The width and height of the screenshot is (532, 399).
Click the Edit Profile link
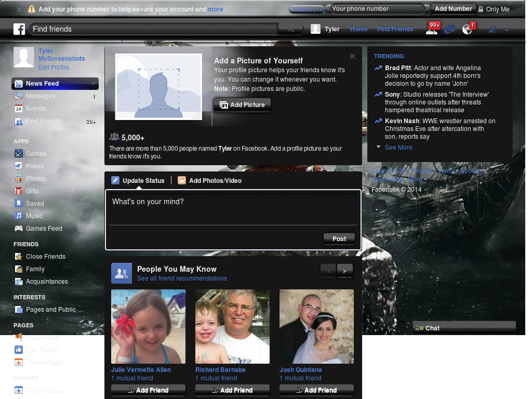click(54, 67)
